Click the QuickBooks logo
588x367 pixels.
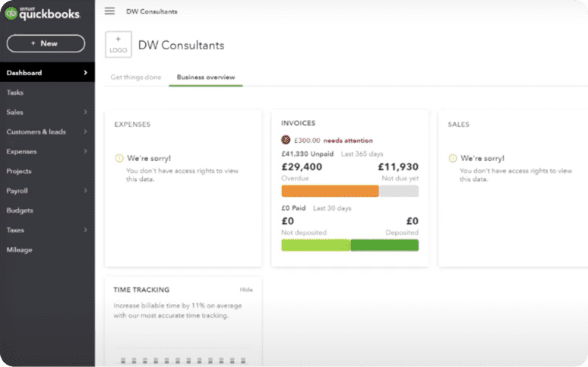click(x=43, y=14)
